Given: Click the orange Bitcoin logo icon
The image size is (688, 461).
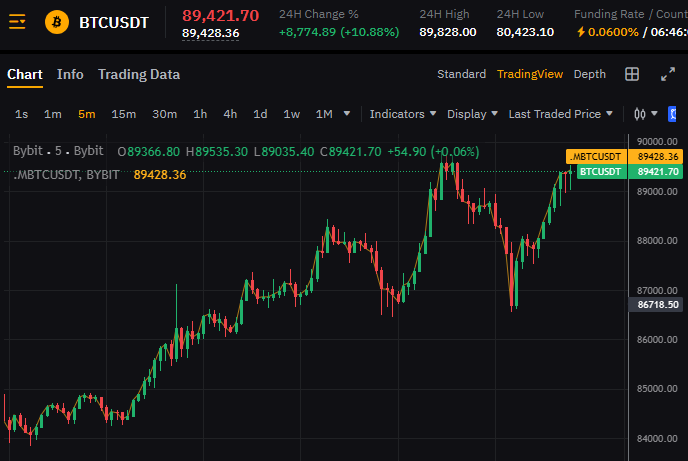Looking at the screenshot, I should (57, 21).
